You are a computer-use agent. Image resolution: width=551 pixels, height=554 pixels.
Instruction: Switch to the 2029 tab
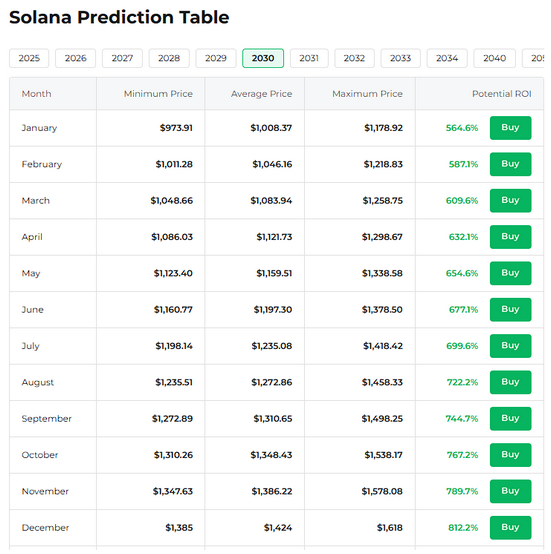[216, 58]
